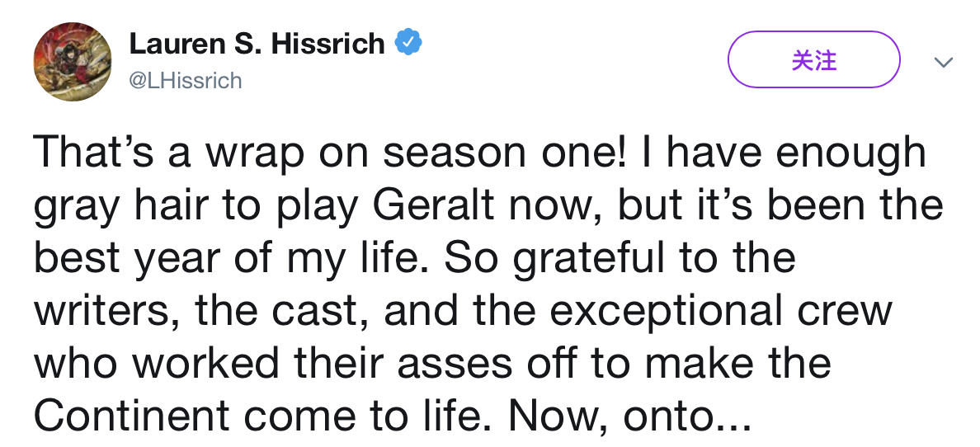This screenshot has width=980, height=447.
Task: Click the display name Lauren S. Hissrich
Action: click(x=257, y=43)
